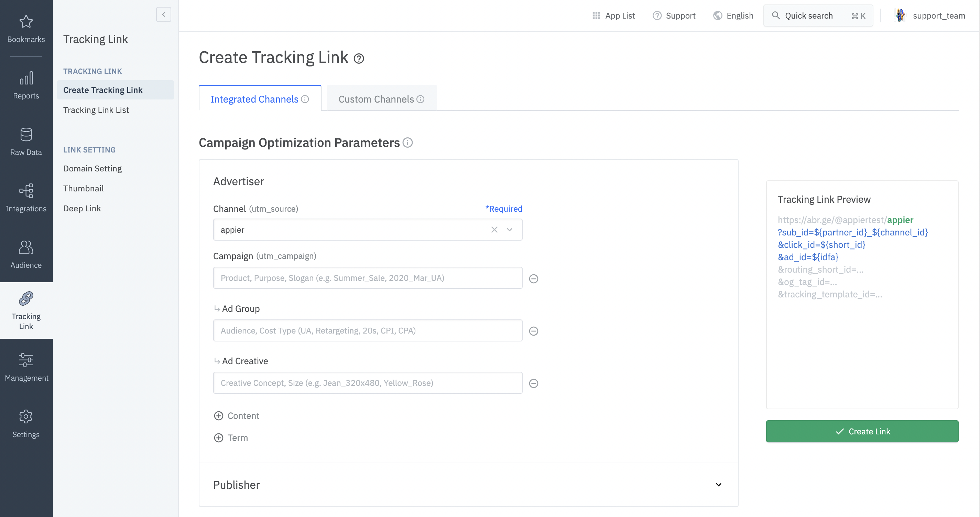Open the Reports bar chart icon
This screenshot has width=980, height=517.
coord(26,78)
